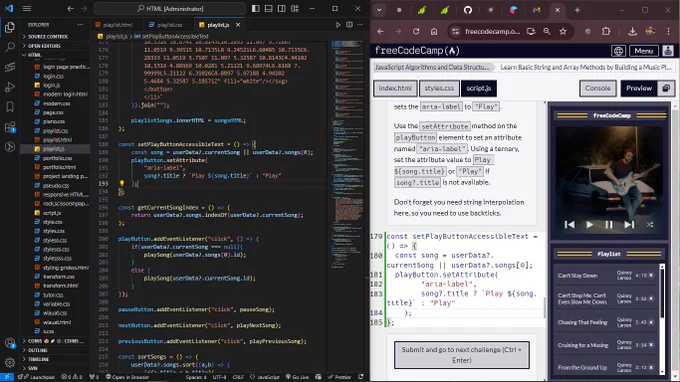Screen dimensions: 680x382
Task: Click the VS Code search command box
Action: [170, 9]
